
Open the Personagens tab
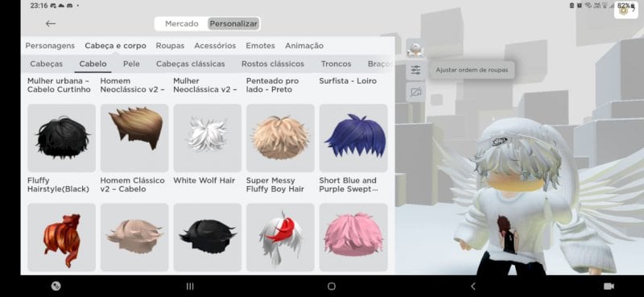pyautogui.click(x=50, y=46)
